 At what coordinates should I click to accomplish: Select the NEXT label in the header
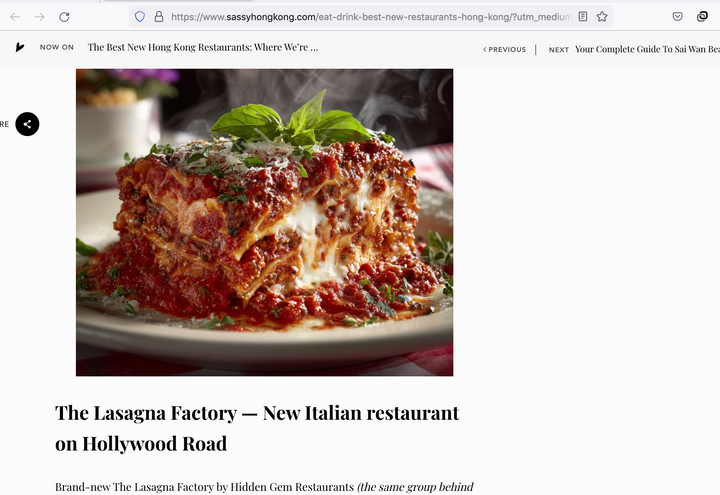559,50
